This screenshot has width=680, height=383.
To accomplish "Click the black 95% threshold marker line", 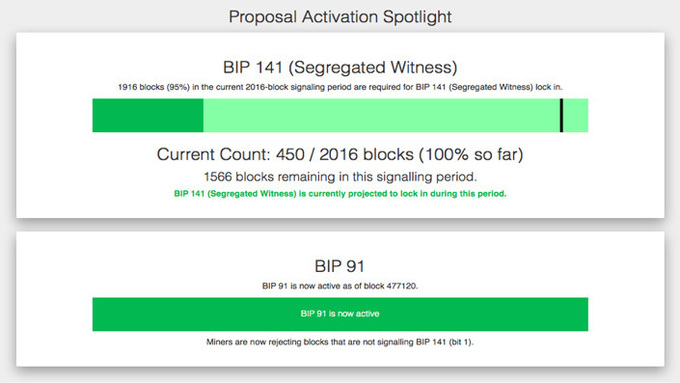I will pyautogui.click(x=561, y=115).
